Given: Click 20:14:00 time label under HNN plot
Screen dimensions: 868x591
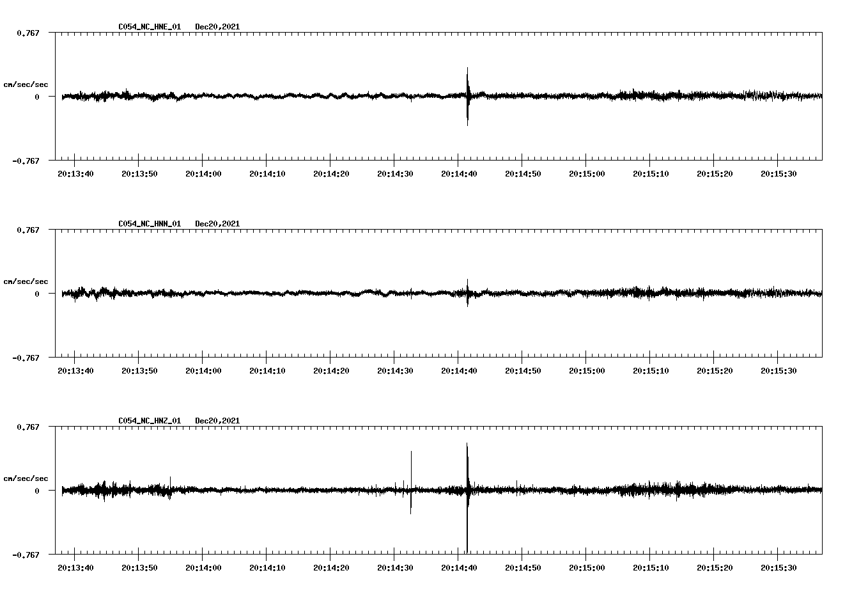Looking at the screenshot, I should pos(203,370).
